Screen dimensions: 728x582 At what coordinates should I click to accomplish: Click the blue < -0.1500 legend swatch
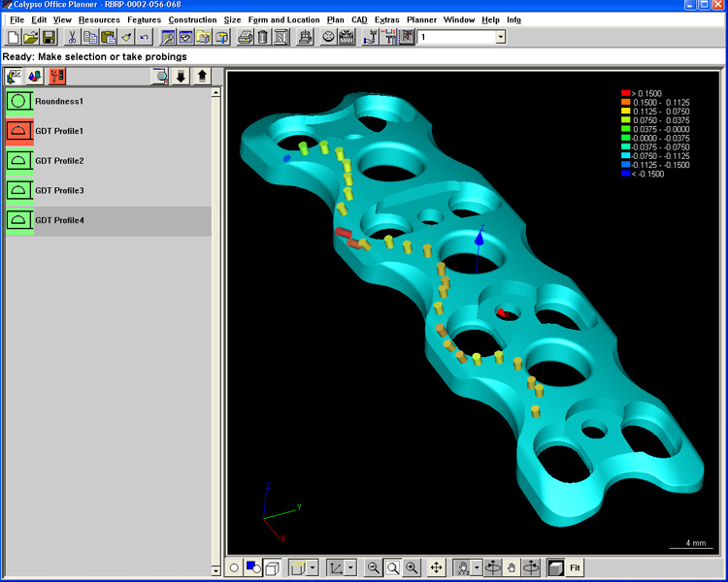(x=625, y=174)
